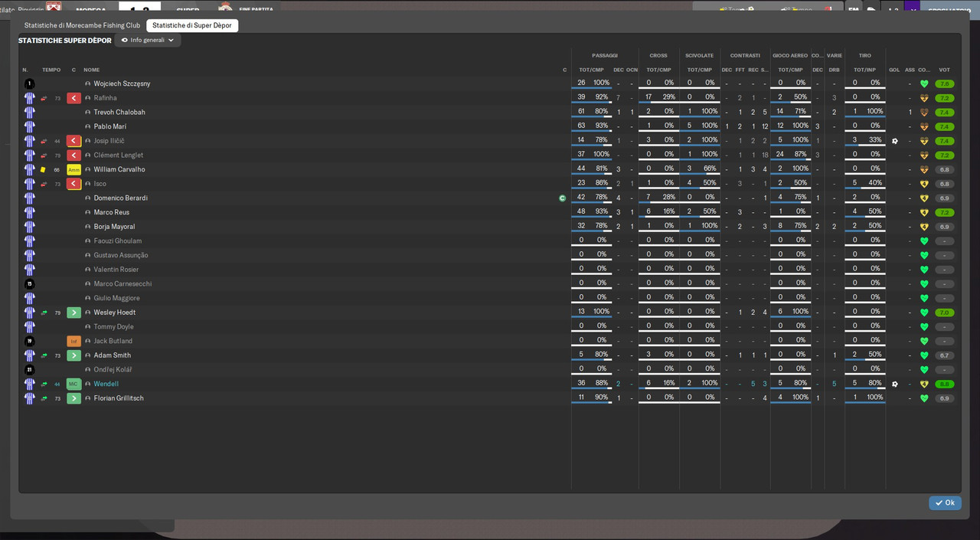980x540 pixels.
Task: Click the red substituted-off arrow beside Rafinha
Action: 73,98
